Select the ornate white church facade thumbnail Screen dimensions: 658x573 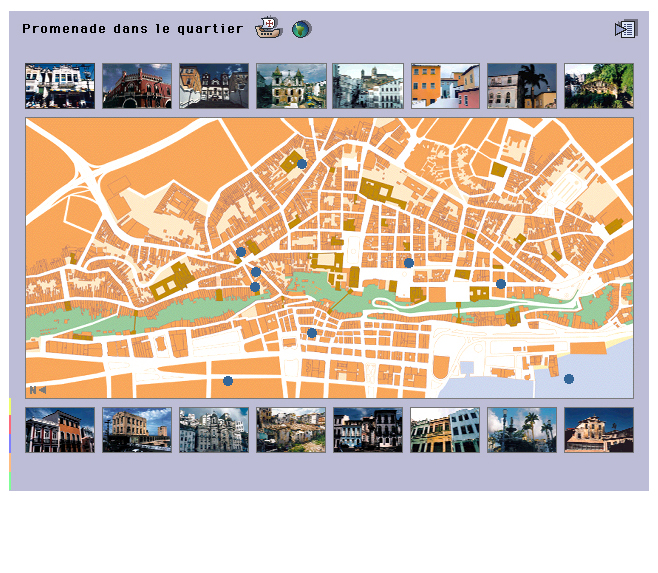(214, 430)
